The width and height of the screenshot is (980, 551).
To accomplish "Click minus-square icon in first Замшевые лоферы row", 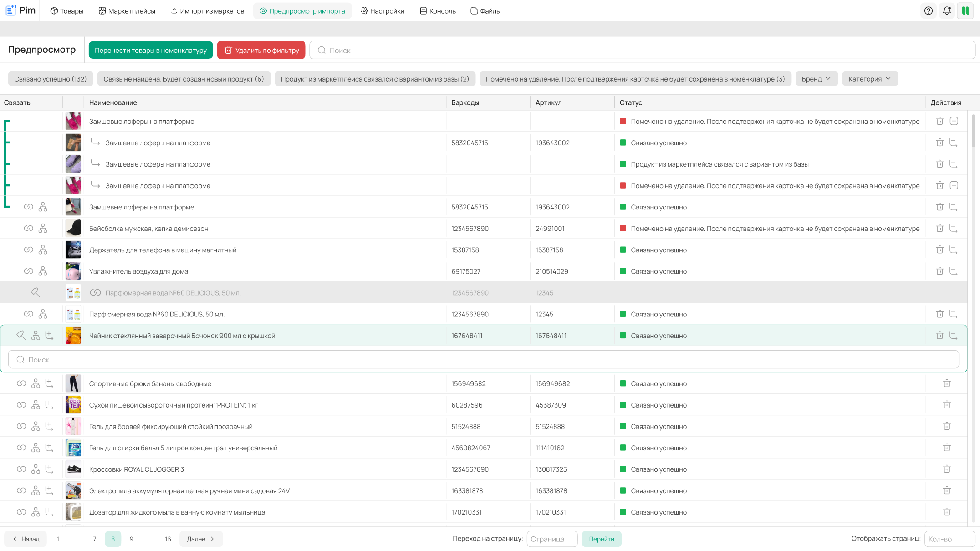I will point(954,121).
